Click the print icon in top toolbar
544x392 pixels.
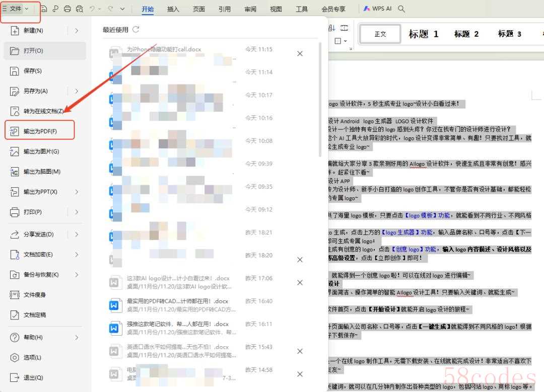(x=67, y=9)
